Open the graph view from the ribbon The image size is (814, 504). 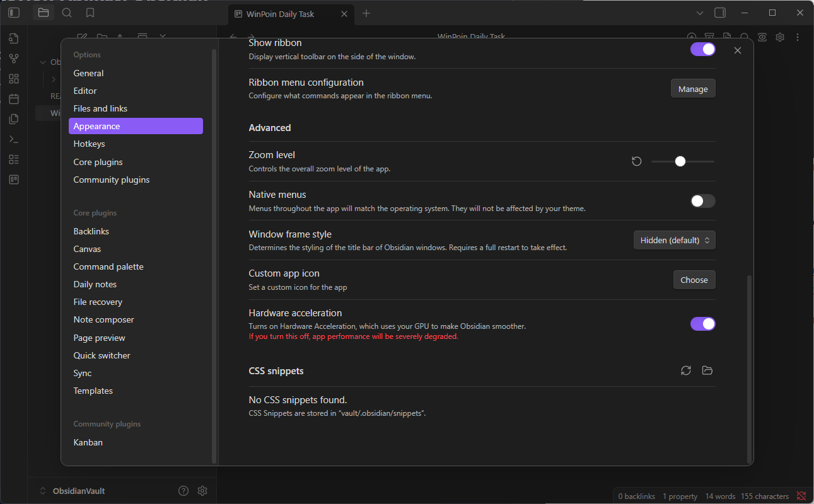coord(14,59)
